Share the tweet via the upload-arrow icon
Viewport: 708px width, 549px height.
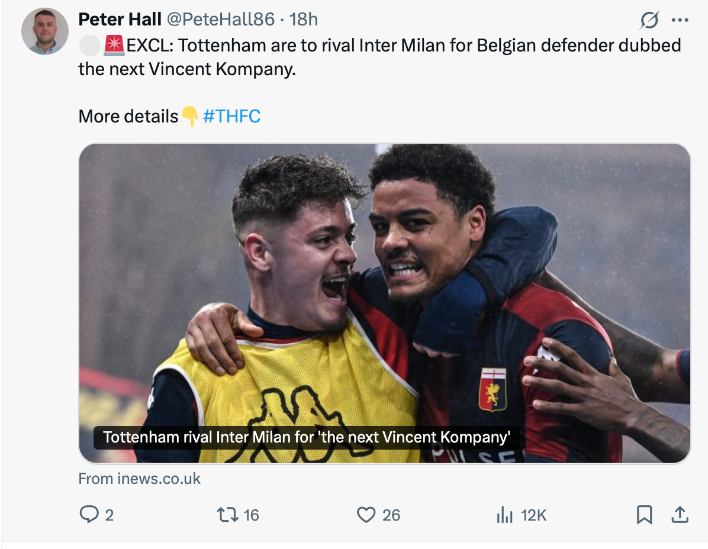680,514
